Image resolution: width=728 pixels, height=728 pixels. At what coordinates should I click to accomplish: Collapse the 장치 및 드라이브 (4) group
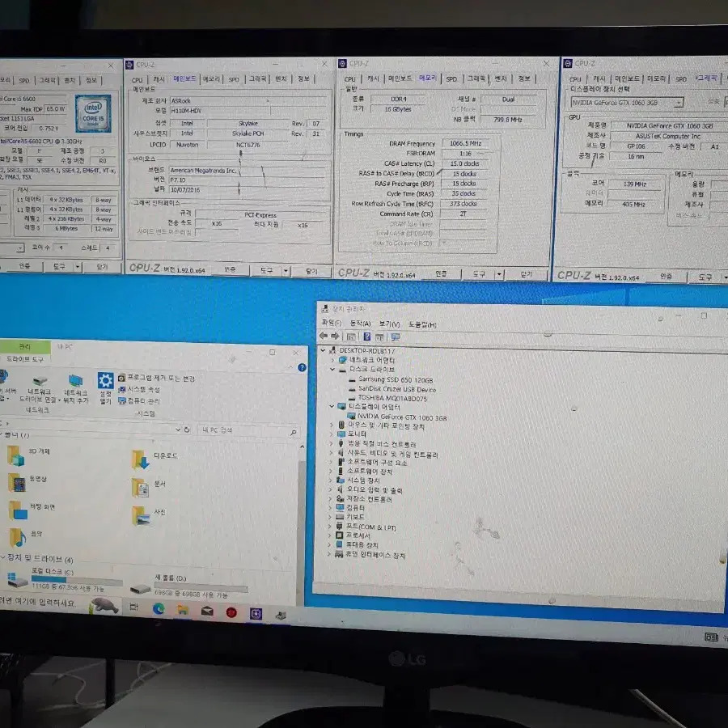[x=2, y=557]
